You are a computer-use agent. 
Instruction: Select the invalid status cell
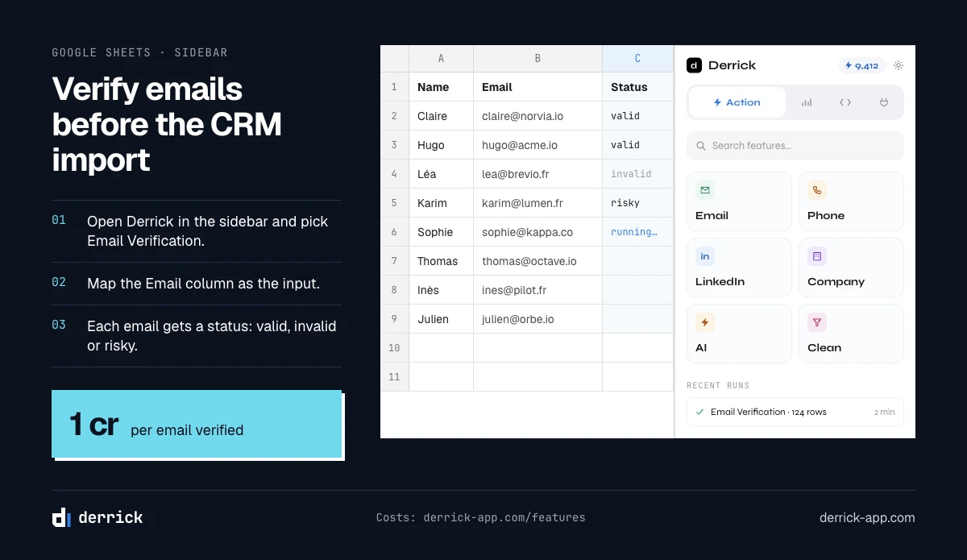pyautogui.click(x=637, y=174)
